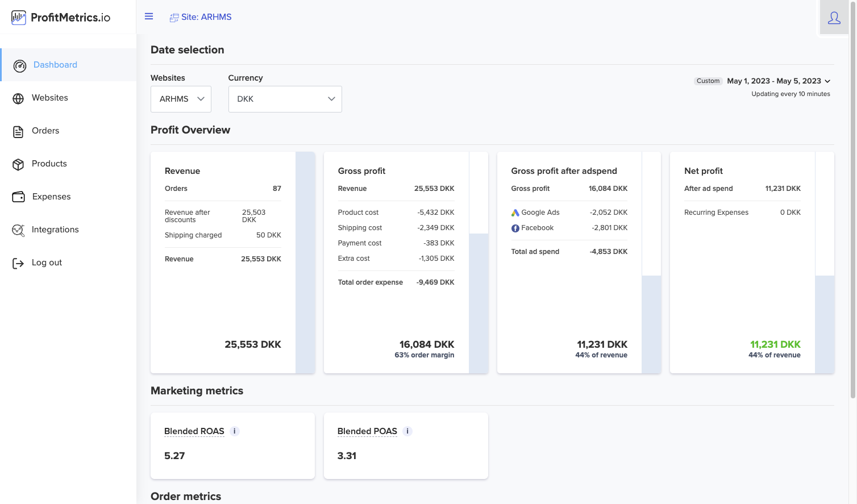The image size is (857, 504).
Task: Click the Dashboard gauge icon
Action: [20, 66]
